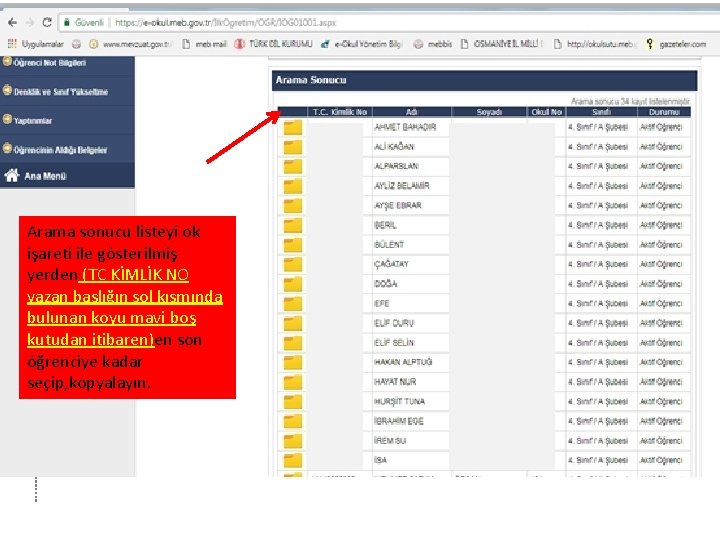The height and width of the screenshot is (540, 720).
Task: Open the folder icon for HAKAN ALPTUĞ
Action: 292,362
